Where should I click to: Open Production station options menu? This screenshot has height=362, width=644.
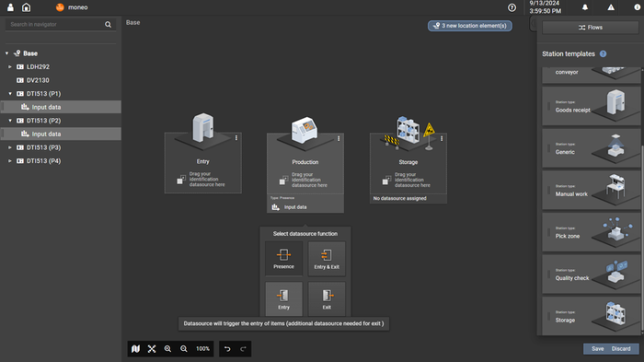coord(339,139)
